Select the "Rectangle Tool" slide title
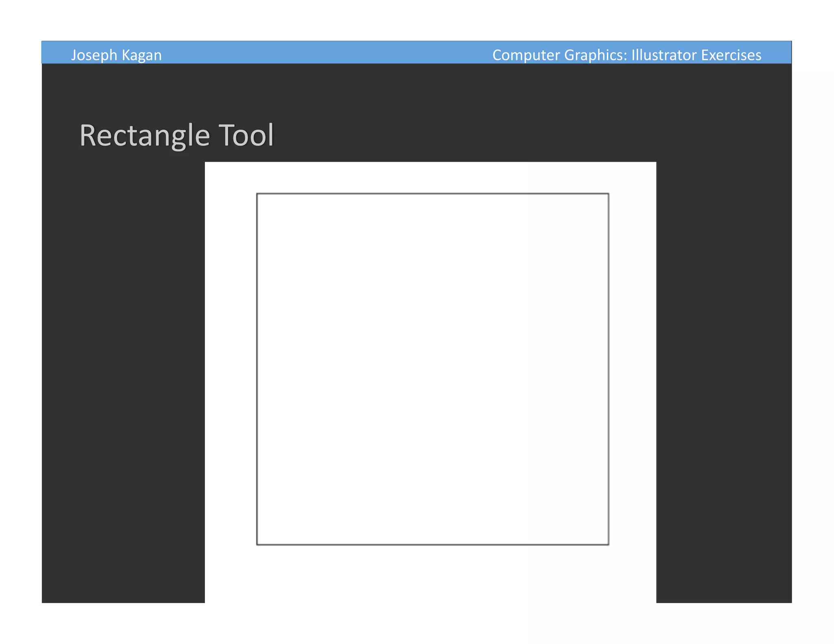The image size is (834, 644). point(176,135)
